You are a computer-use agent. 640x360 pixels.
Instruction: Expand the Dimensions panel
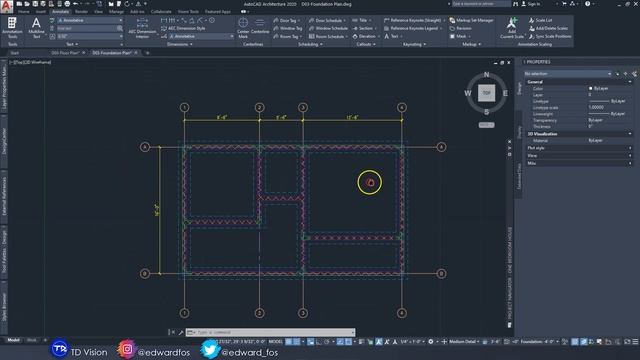[180, 44]
